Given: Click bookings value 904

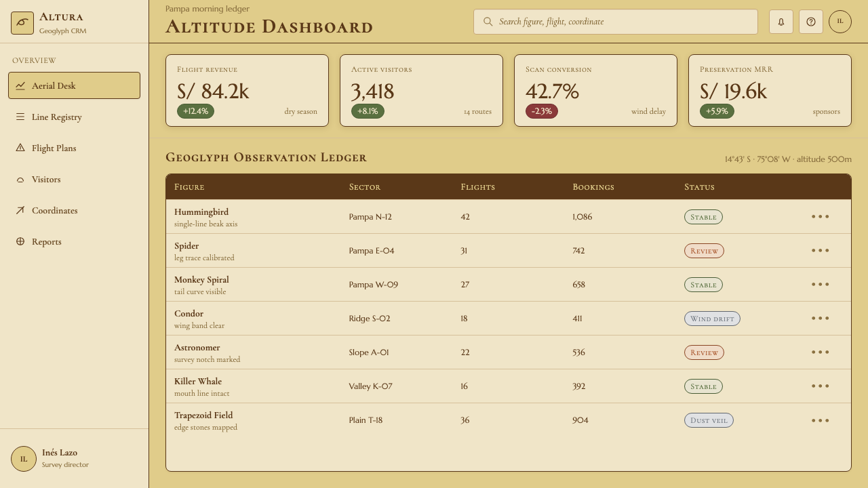Looking at the screenshot, I should [580, 420].
